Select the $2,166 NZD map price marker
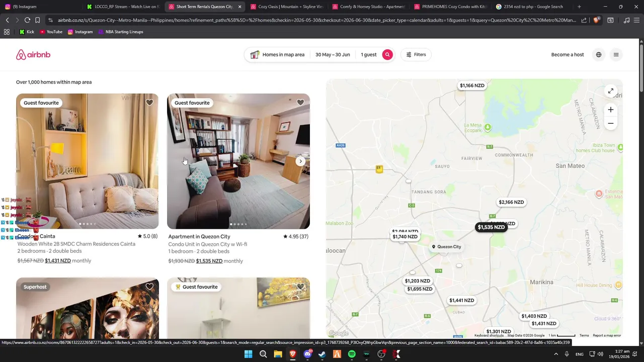The height and width of the screenshot is (362, 644). pyautogui.click(x=511, y=202)
